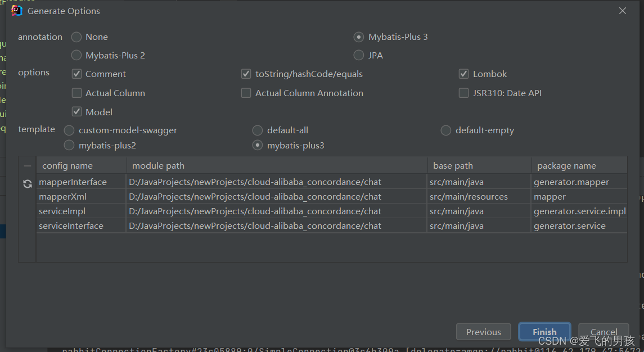Pick the default-empty template

point(445,130)
